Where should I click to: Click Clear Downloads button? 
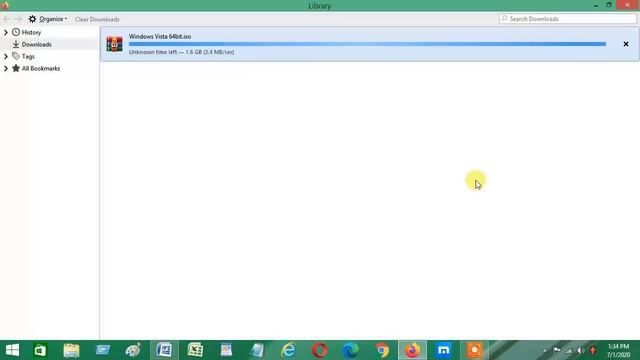[x=97, y=19]
